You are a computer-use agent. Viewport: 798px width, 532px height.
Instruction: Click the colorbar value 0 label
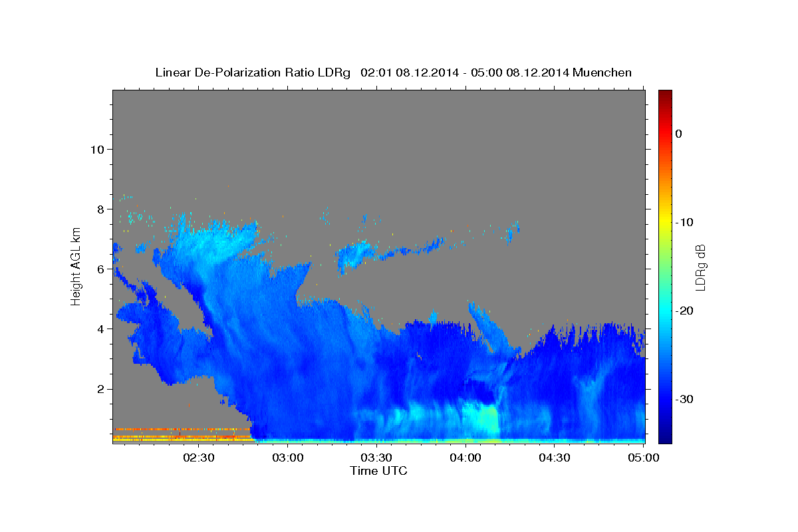tap(679, 134)
